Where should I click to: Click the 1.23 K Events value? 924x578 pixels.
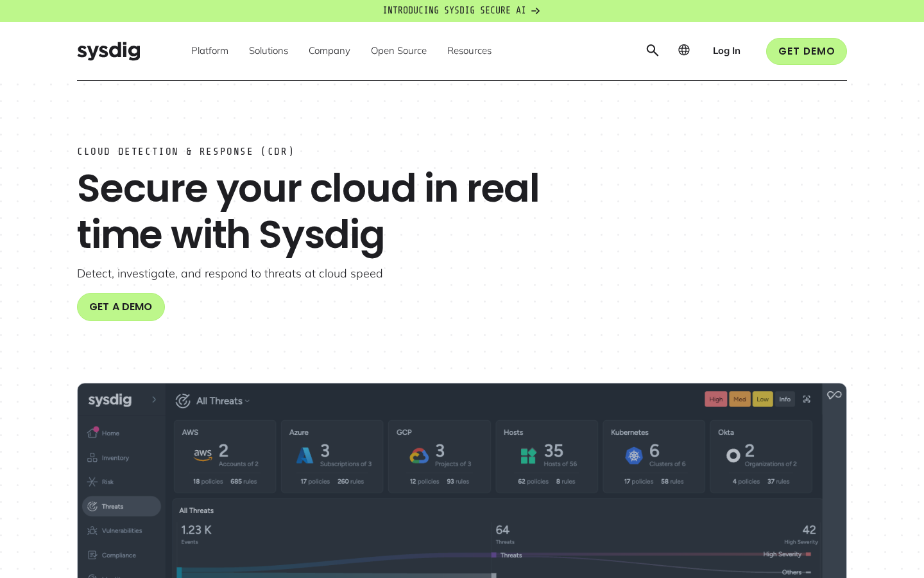(196, 530)
